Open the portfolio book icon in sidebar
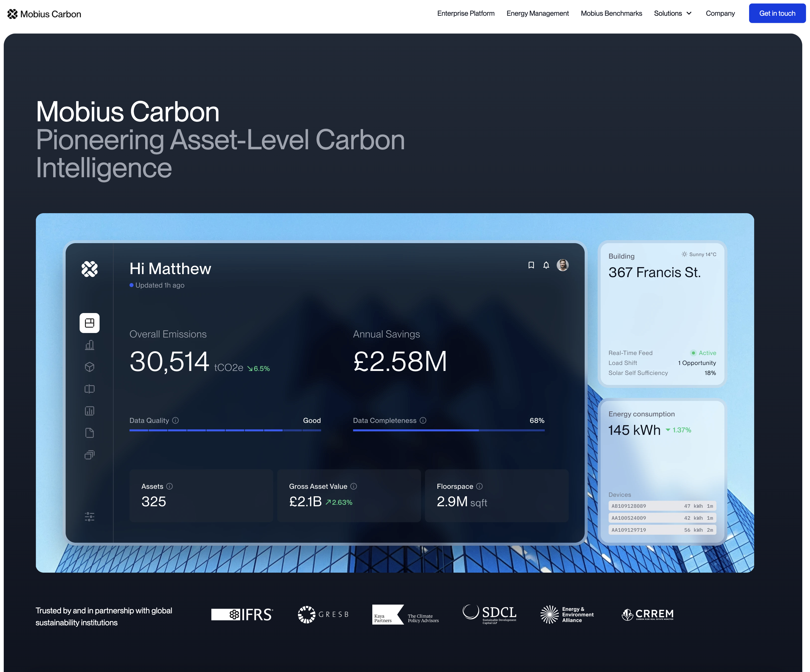810x672 pixels. tap(89, 389)
